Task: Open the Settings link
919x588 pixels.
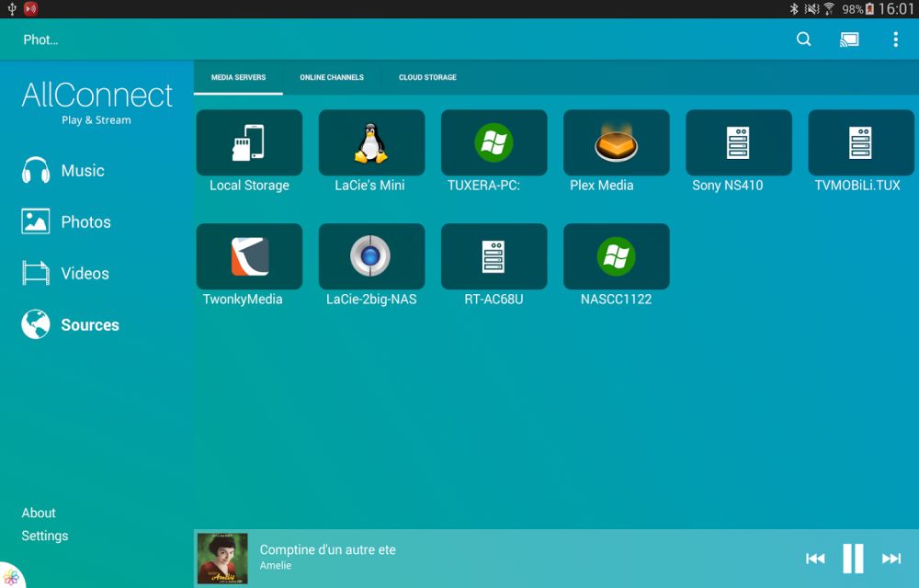Action: point(45,536)
